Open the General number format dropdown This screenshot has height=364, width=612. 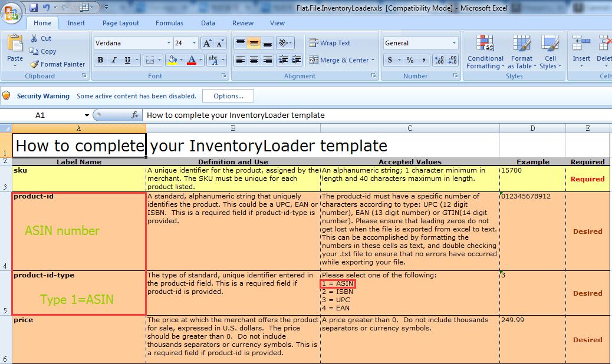(x=454, y=43)
